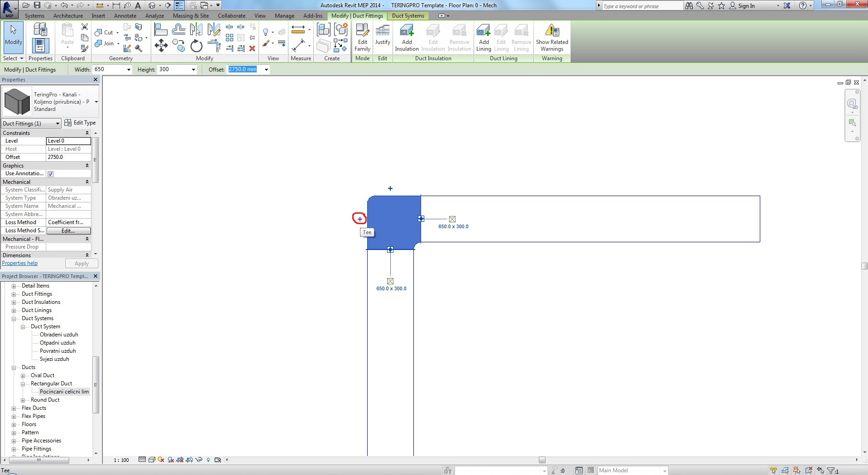
Task: Collapse the Graphics properties section
Action: pyautogui.click(x=87, y=166)
